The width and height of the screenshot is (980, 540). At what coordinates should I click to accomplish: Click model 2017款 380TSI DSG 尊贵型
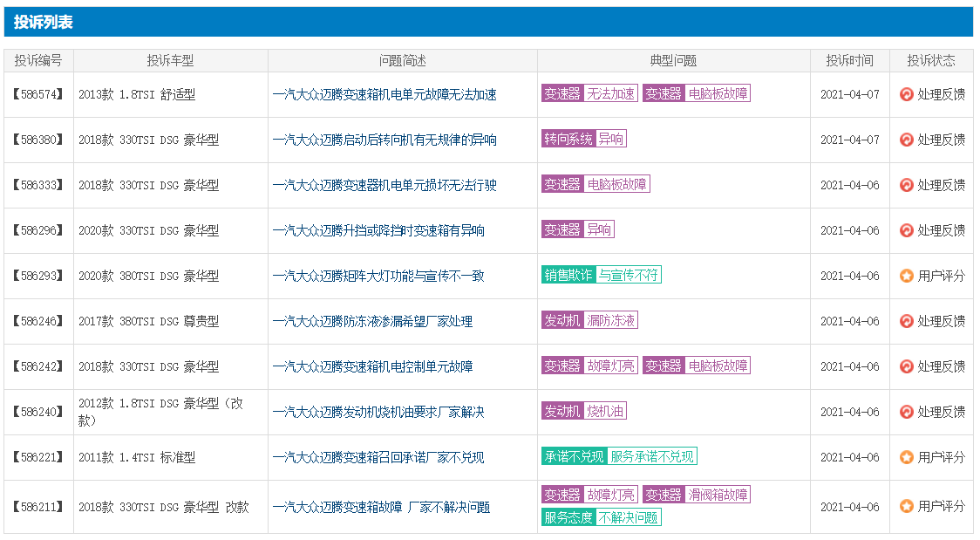[x=149, y=321]
